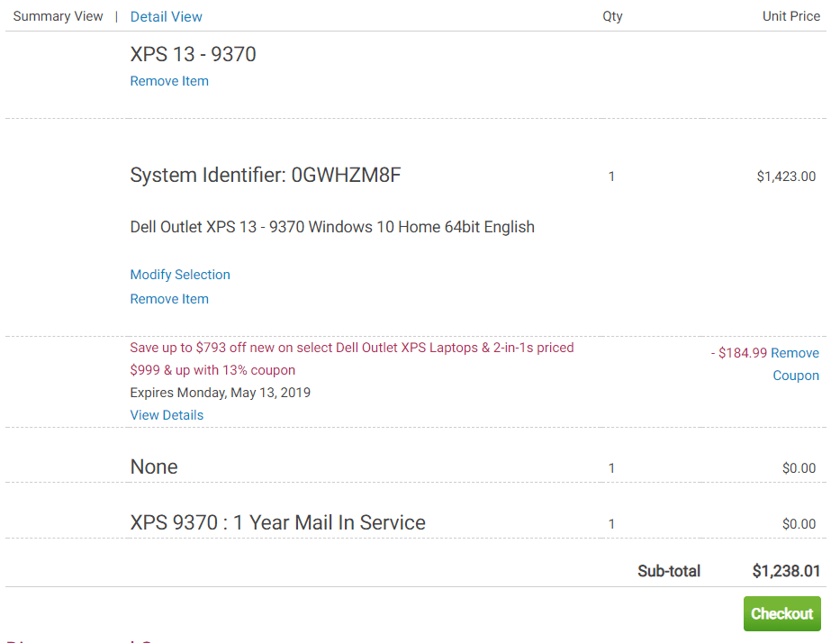This screenshot has width=840, height=643.
Task: Select the Dell Outlet XPS description text
Action: click(332, 227)
